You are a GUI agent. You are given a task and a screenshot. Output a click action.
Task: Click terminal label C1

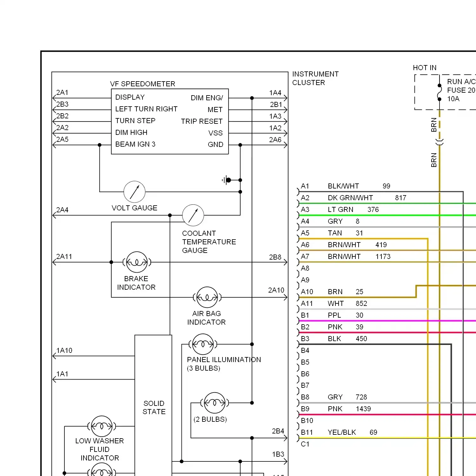click(305, 444)
